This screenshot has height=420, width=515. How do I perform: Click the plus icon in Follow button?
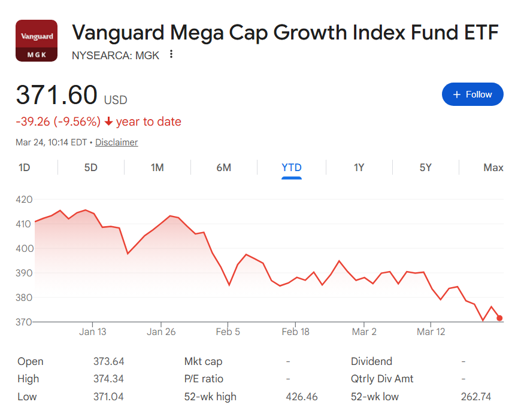click(x=457, y=95)
